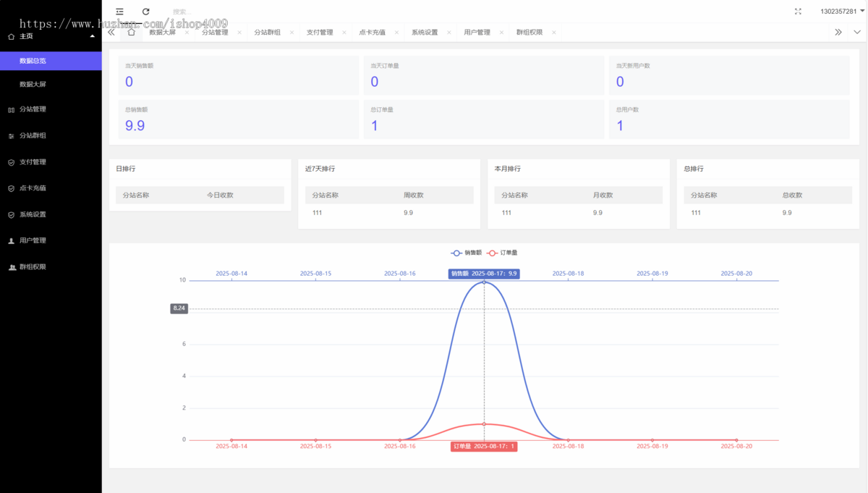Screen dimensions: 868x493
Task: Toggle the 订单量 series in chart legend
Action: [502, 253]
